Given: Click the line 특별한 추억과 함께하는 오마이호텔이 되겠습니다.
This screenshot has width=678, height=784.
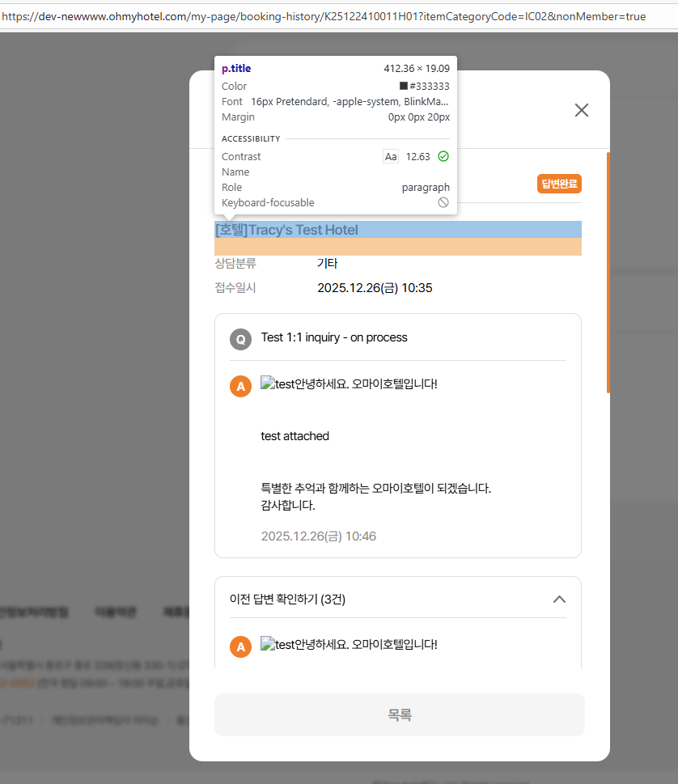Looking at the screenshot, I should (376, 488).
